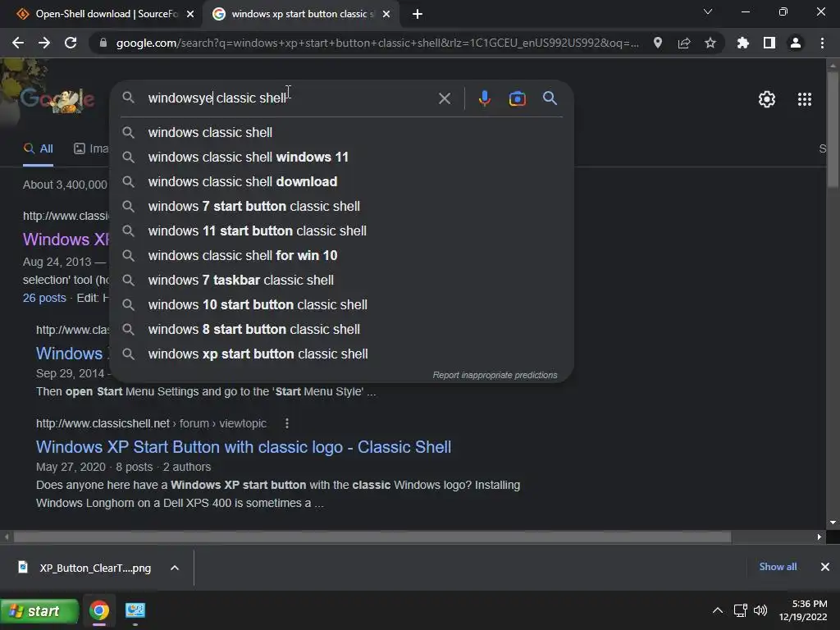840x630 pixels.
Task: Click 'Report inappropriate predictions' link
Action: pyautogui.click(x=495, y=375)
